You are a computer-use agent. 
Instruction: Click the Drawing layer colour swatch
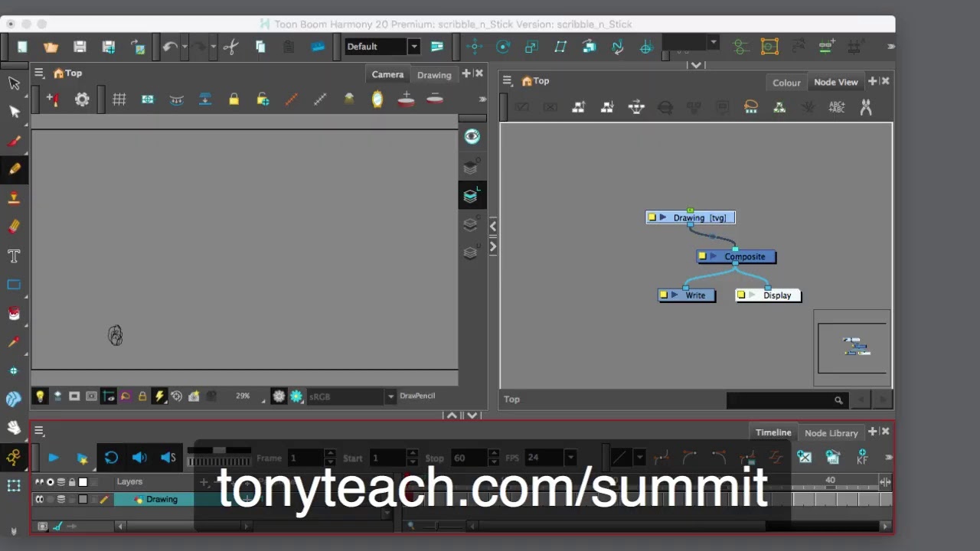83,500
